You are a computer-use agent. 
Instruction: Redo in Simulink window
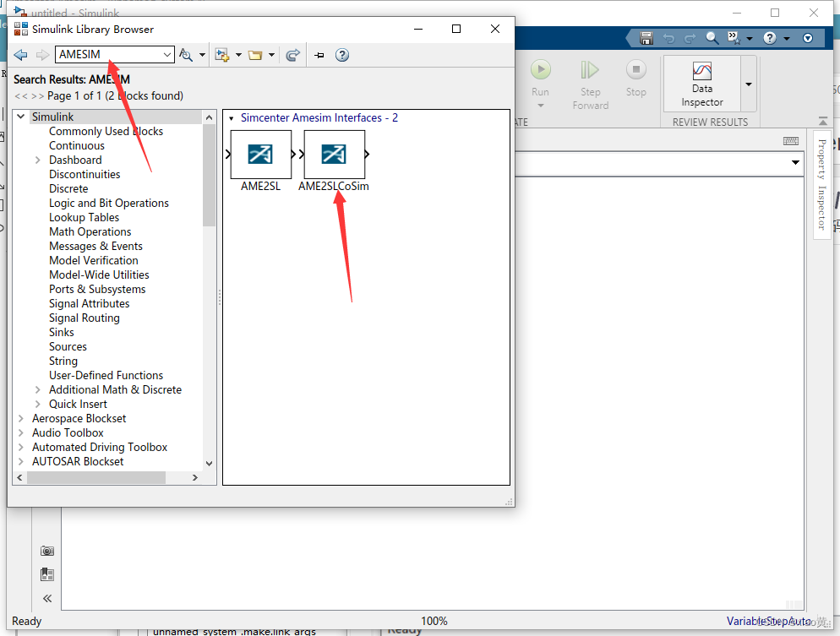click(x=690, y=38)
